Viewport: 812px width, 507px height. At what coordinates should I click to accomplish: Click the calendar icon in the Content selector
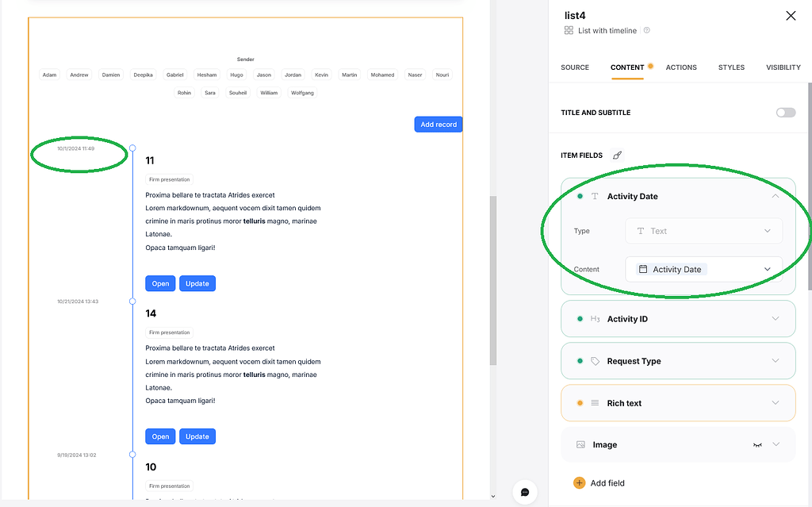tap(643, 269)
